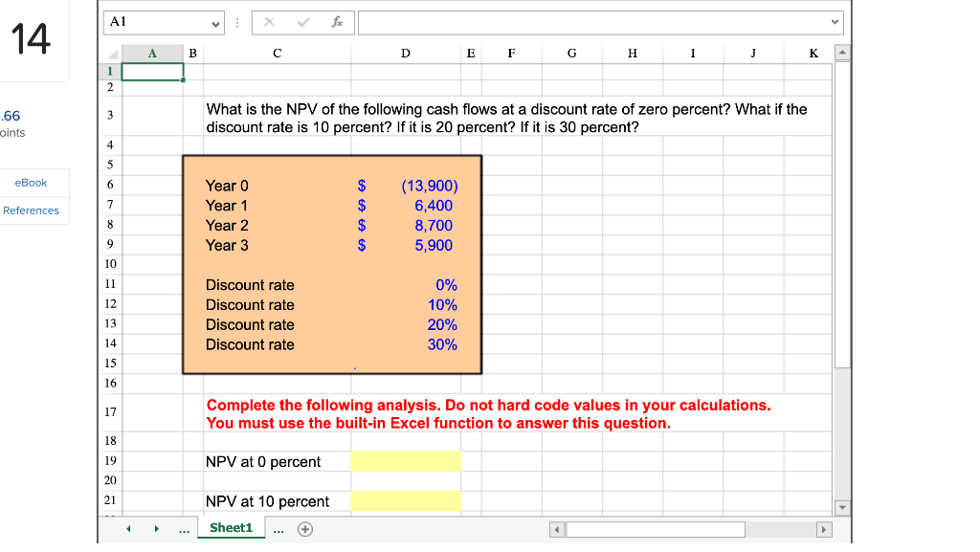Click the active cell A1
This screenshot has width=980, height=552.
point(152,72)
